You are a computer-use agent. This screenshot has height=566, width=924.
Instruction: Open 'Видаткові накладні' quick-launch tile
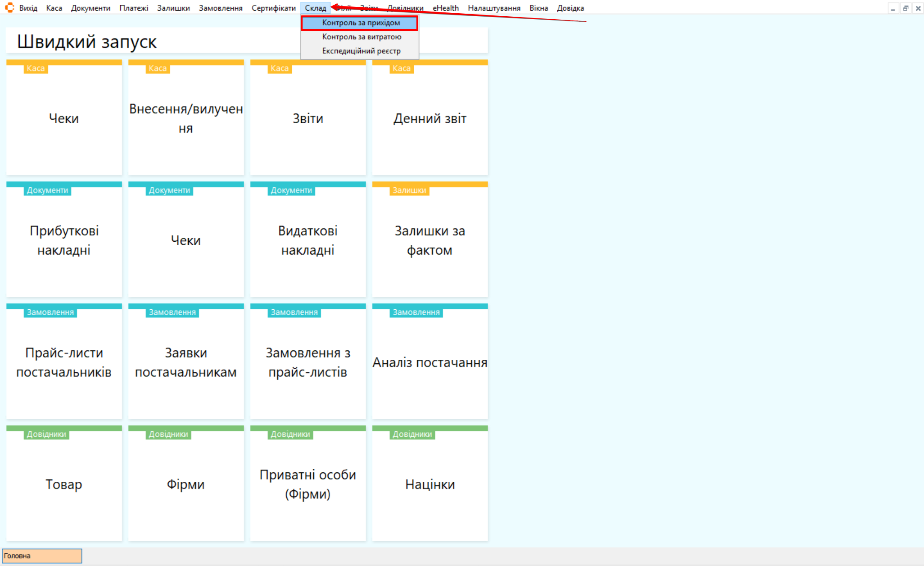coord(308,240)
